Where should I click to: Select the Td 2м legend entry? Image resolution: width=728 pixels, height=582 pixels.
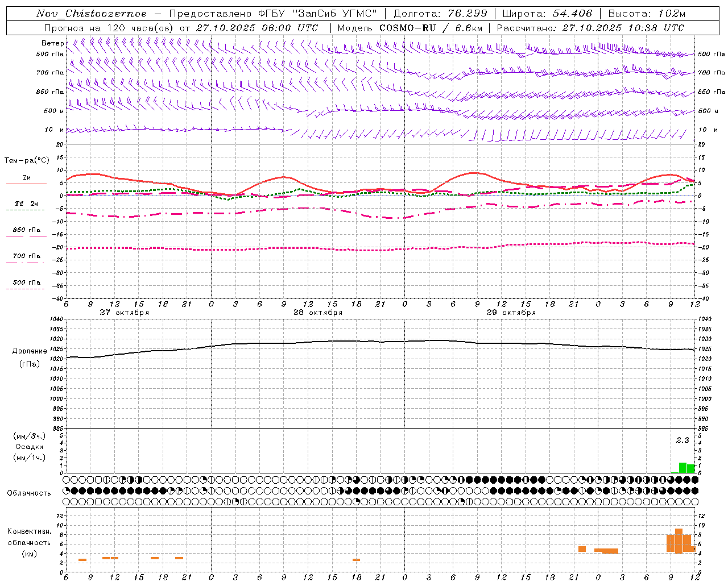[x=27, y=203]
